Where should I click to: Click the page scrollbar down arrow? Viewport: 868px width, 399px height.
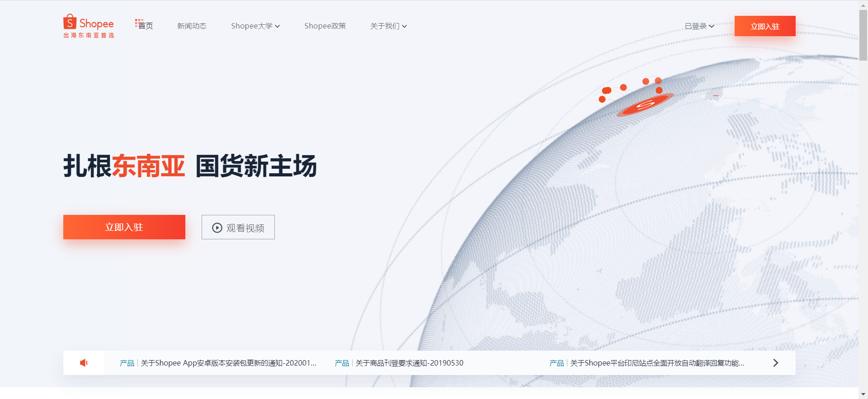click(863, 394)
